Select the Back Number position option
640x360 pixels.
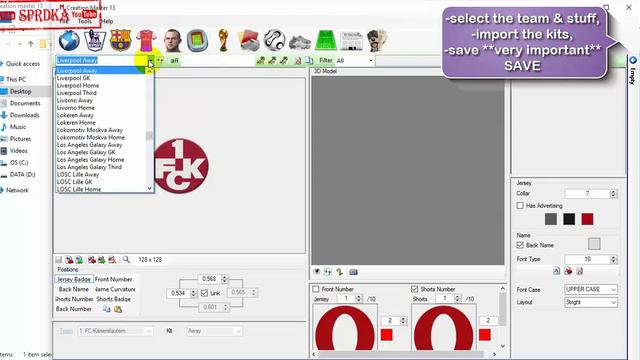click(x=74, y=309)
